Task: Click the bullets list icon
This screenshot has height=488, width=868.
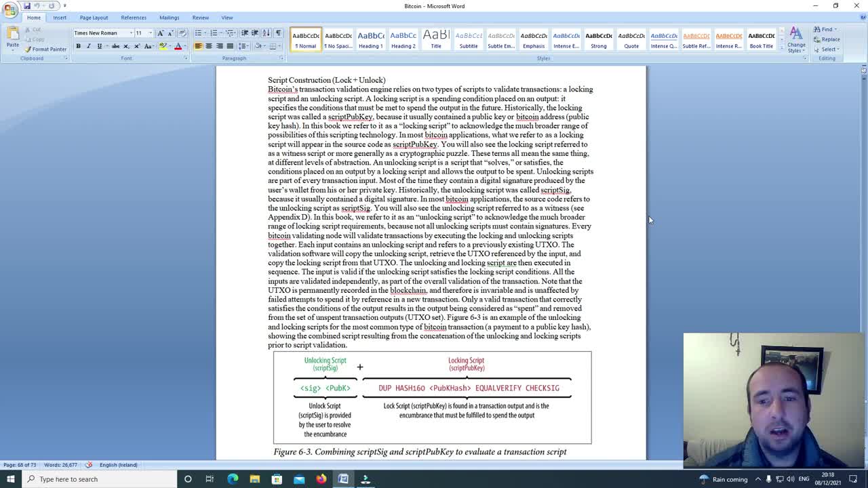Action: point(199,33)
